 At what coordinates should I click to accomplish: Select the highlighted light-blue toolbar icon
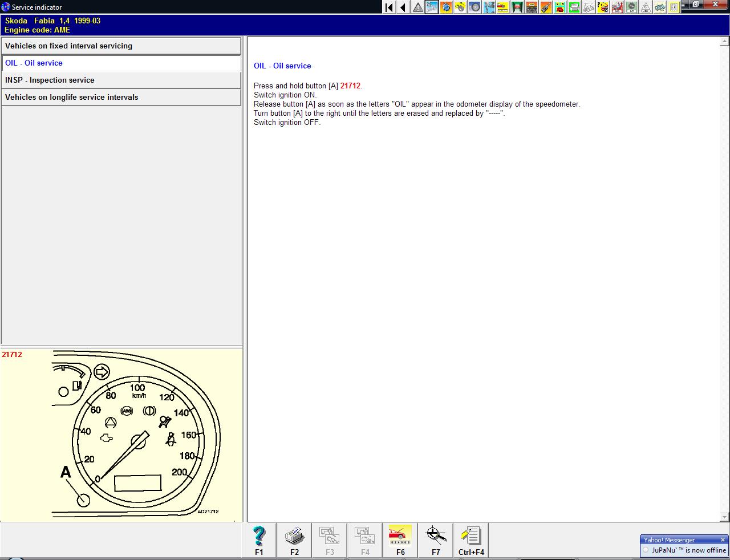[432, 7]
